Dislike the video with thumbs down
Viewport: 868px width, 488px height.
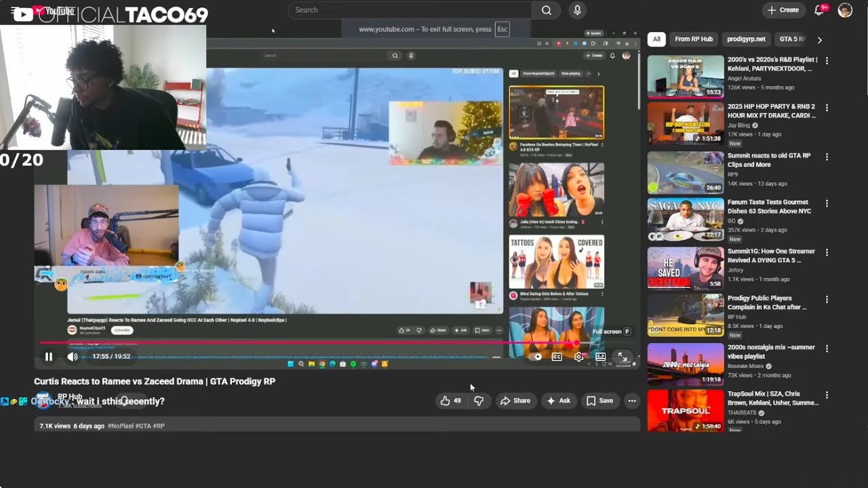[479, 401]
